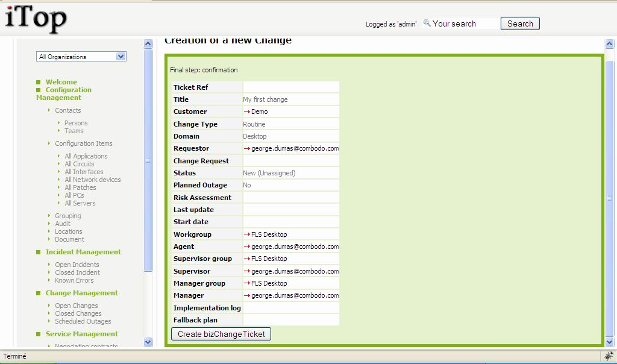View Open Incidents
Viewport: 617px width, 364px height.
[77, 265]
